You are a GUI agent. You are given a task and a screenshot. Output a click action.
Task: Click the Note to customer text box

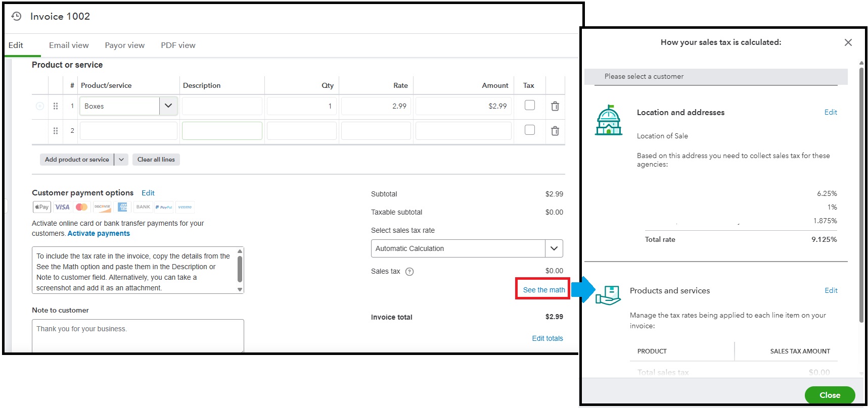tap(138, 336)
